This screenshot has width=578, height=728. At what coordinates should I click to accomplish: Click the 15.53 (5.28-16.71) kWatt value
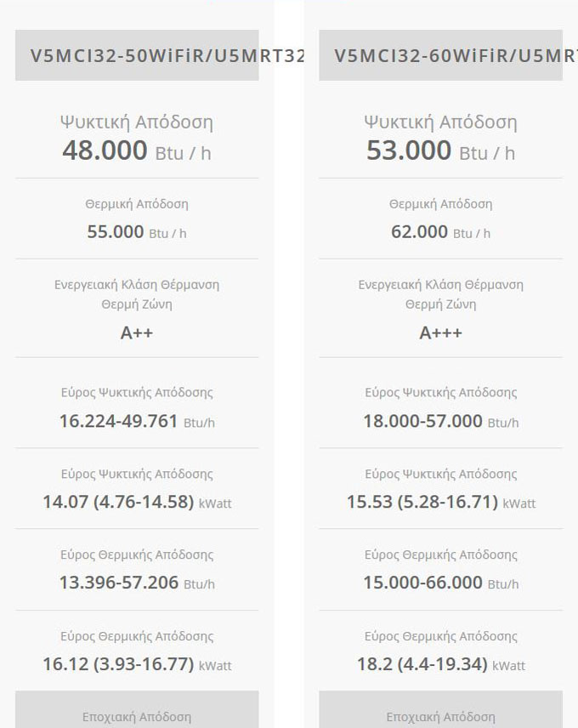[x=440, y=502]
